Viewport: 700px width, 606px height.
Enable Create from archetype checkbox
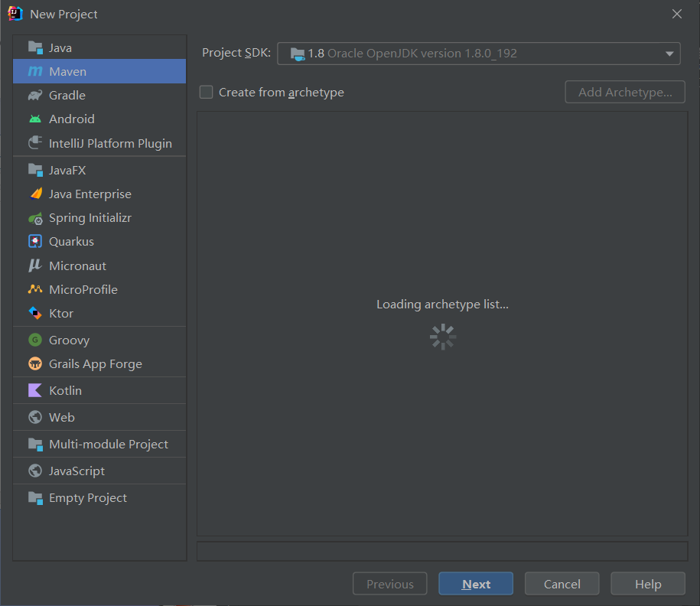(206, 92)
